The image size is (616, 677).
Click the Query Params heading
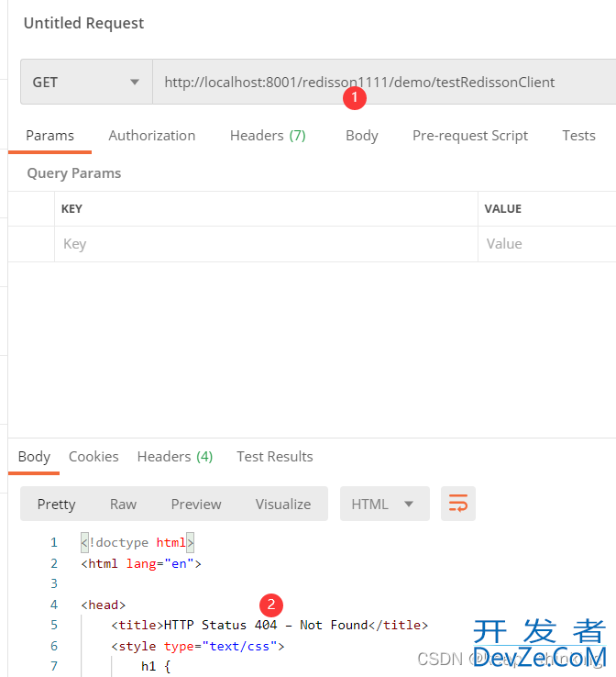pos(74,173)
